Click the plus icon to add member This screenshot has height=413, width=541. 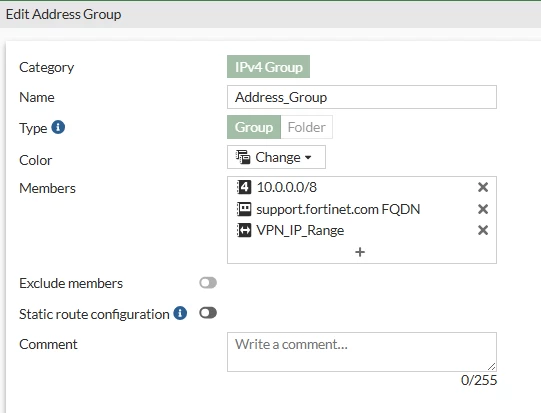pyautogui.click(x=360, y=252)
